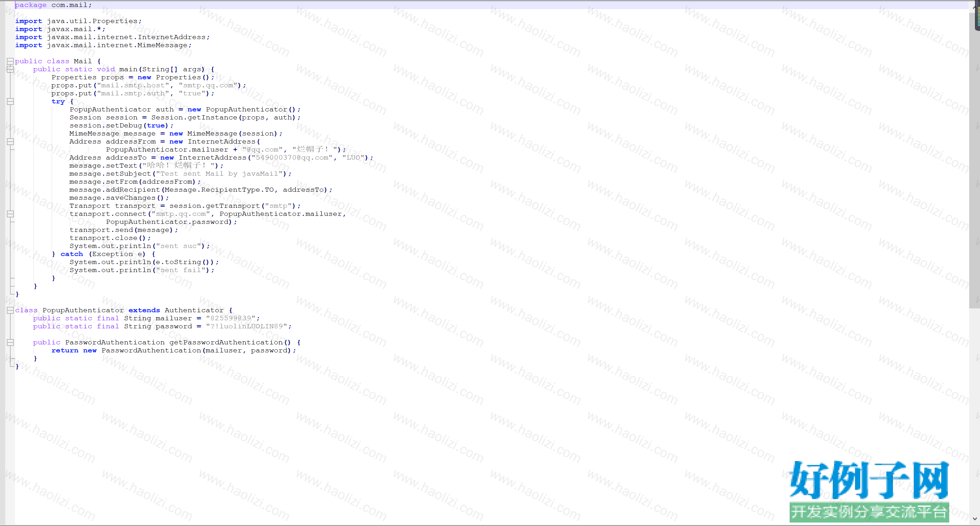Click the 'PopupAuthenticator.password);' continuation line

coord(171,222)
